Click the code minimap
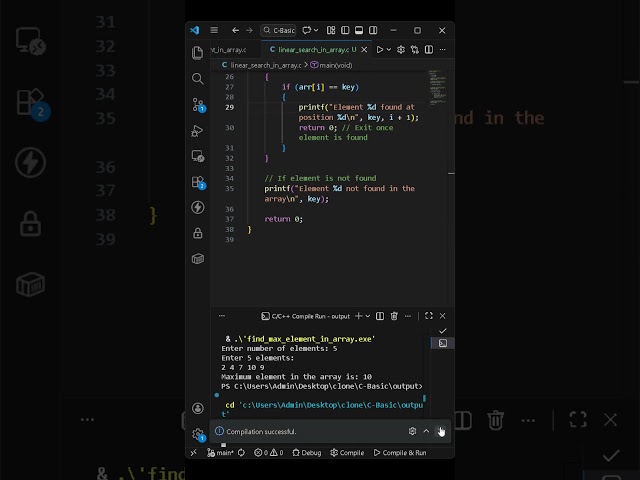 pos(437,87)
